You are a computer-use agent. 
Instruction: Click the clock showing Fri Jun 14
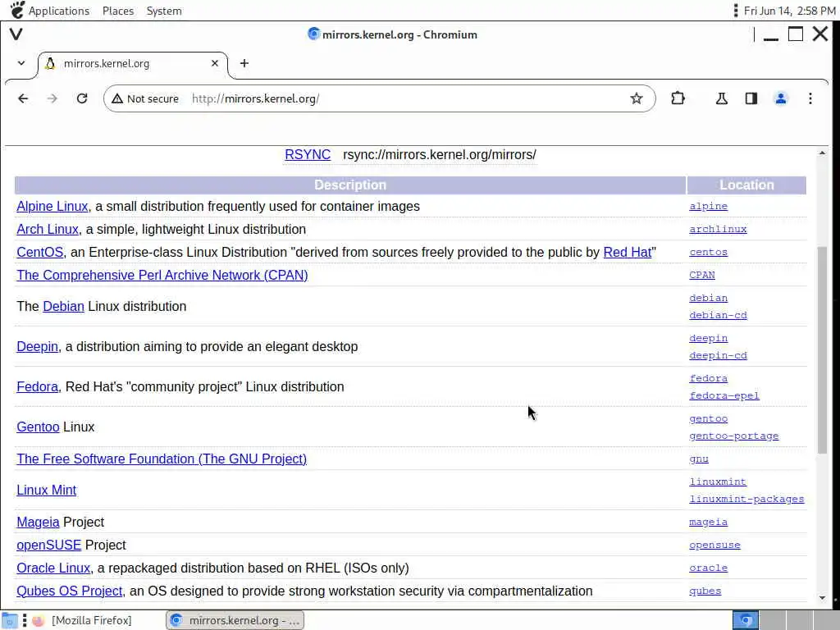(790, 11)
